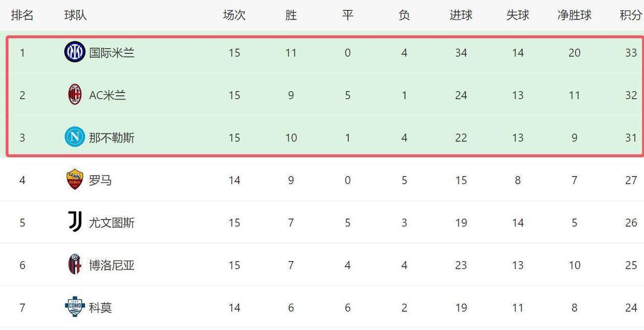This screenshot has width=644, height=330.
Task: Open the 国际米兰 team link
Action: 111,53
